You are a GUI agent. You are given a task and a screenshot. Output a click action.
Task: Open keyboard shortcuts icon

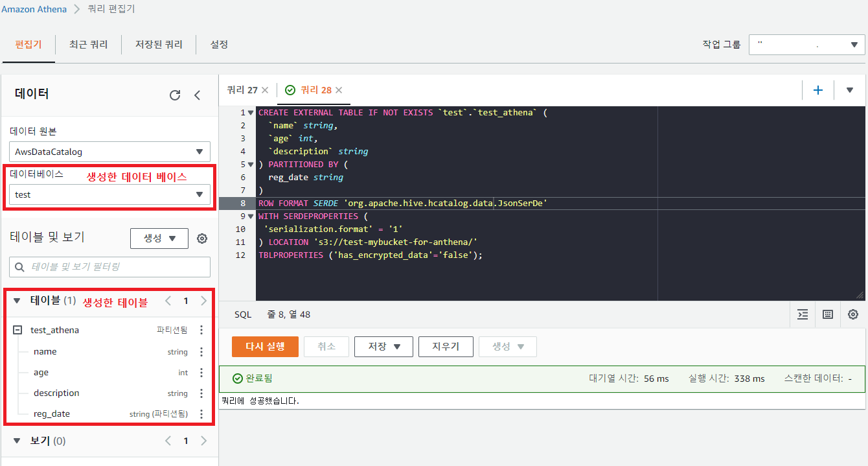click(x=827, y=314)
